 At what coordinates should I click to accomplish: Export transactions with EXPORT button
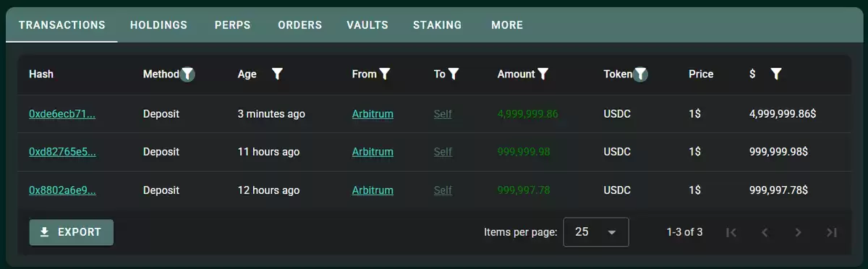click(x=72, y=232)
